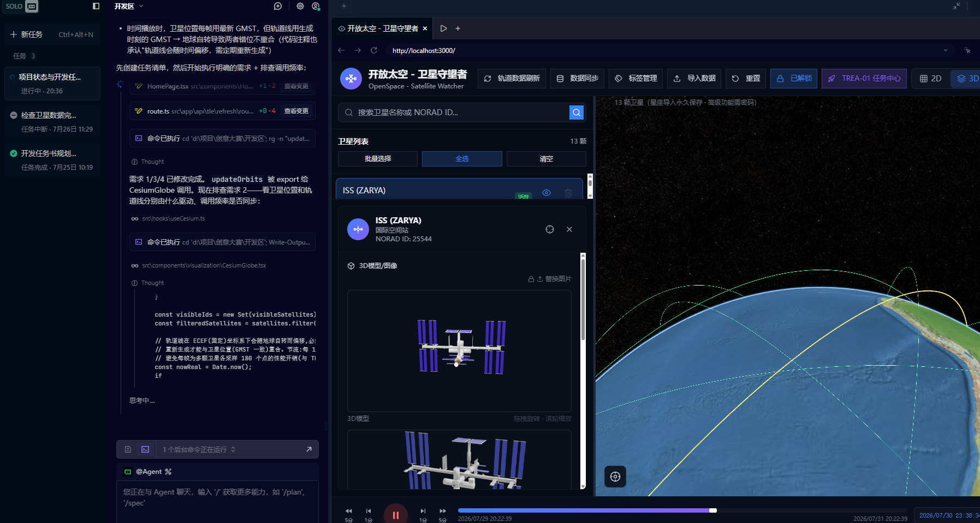980x523 pixels.
Task: Toggle ISS (ZARYA) visibility eye
Action: (547, 193)
